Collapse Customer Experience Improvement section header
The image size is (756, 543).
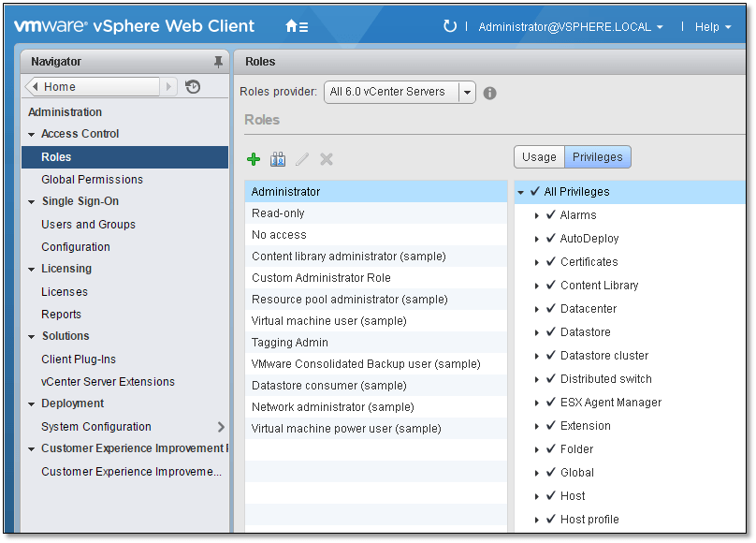pyautogui.click(x=31, y=449)
